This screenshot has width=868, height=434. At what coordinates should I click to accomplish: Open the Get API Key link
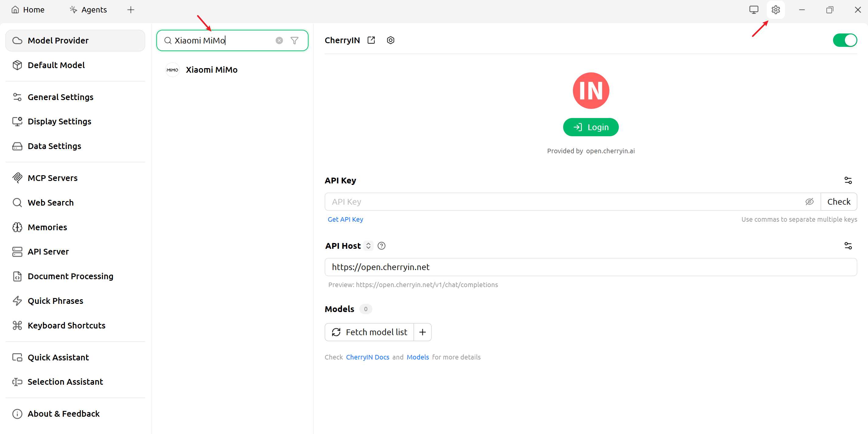coord(345,219)
